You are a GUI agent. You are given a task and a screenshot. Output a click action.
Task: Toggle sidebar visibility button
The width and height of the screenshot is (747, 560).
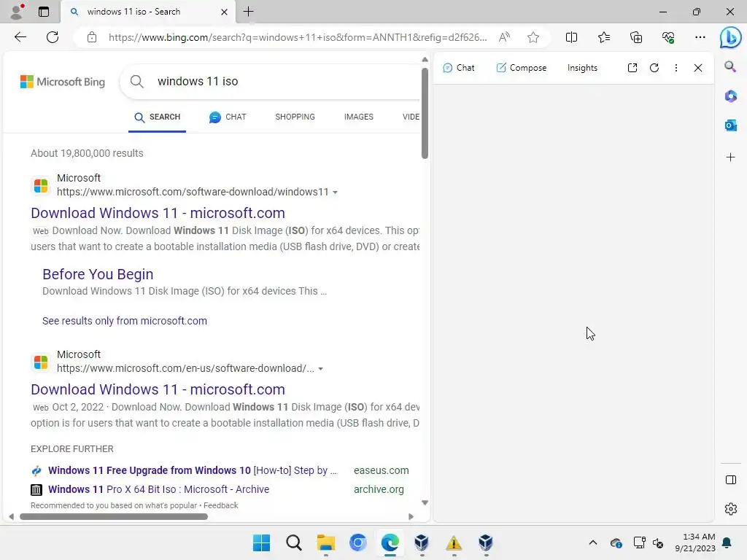(730, 480)
